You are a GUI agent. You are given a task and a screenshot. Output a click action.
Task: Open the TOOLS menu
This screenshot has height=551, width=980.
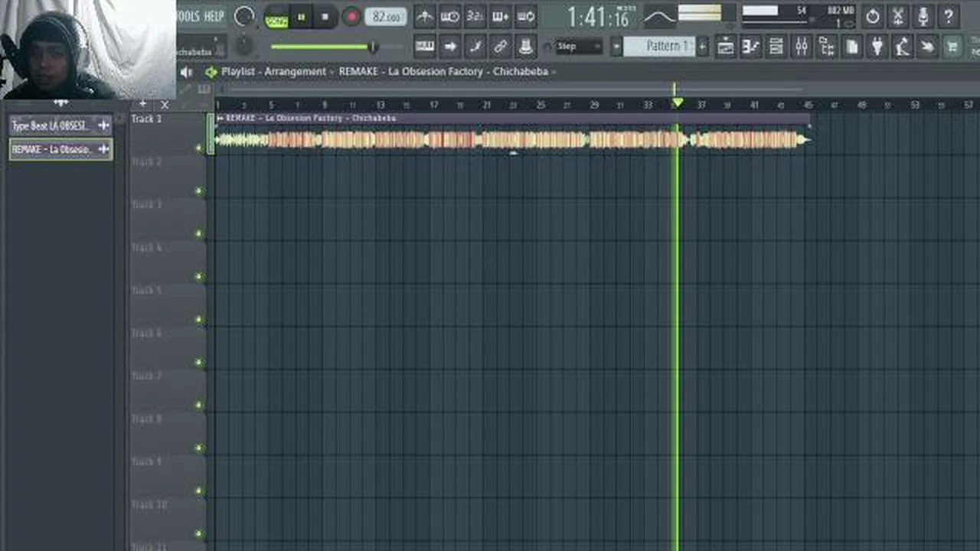[188, 16]
